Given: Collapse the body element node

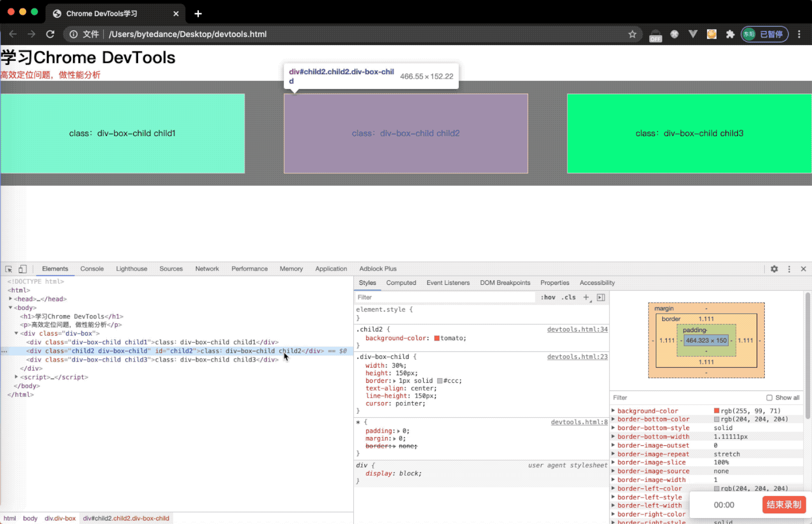Looking at the screenshot, I should [x=11, y=308].
